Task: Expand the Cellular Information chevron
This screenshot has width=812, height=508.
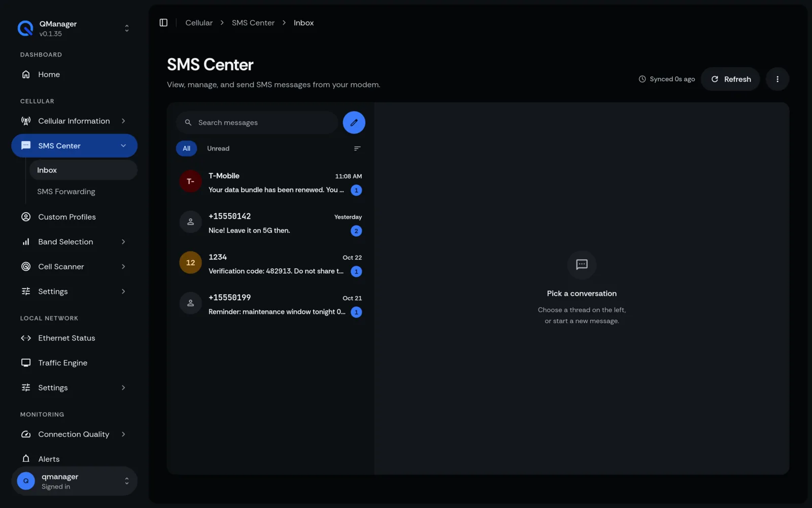Action: point(123,121)
